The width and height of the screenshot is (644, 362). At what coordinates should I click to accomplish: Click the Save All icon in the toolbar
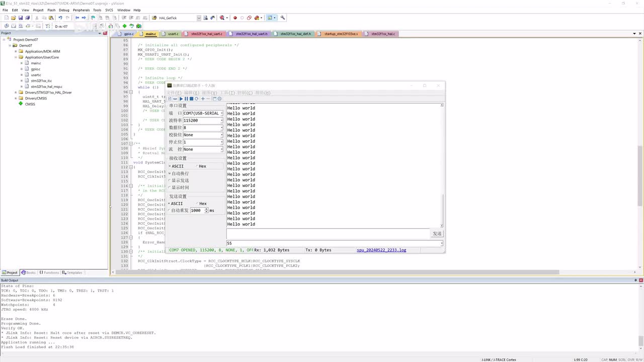pyautogui.click(x=27, y=18)
